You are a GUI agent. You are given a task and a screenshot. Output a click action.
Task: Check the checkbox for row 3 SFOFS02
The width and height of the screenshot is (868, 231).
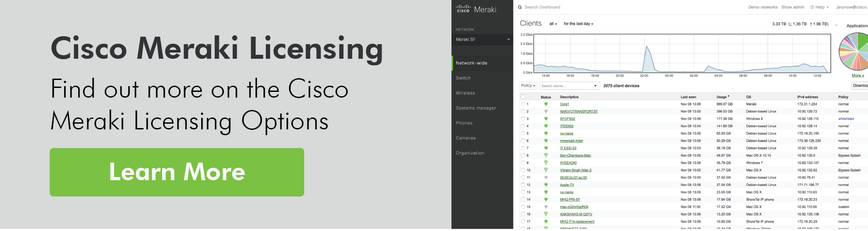523,119
